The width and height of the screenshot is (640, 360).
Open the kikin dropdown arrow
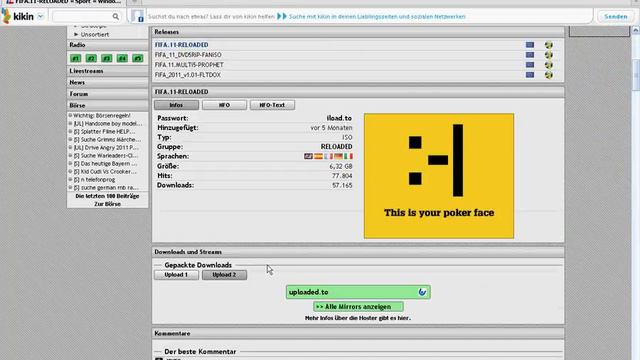pyautogui.click(x=40, y=17)
